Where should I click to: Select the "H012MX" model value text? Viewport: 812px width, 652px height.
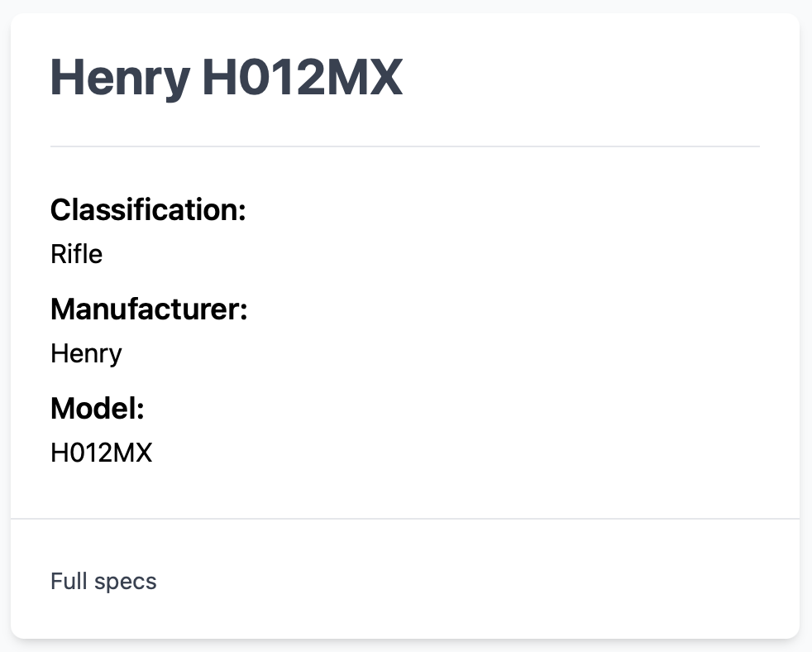(101, 453)
